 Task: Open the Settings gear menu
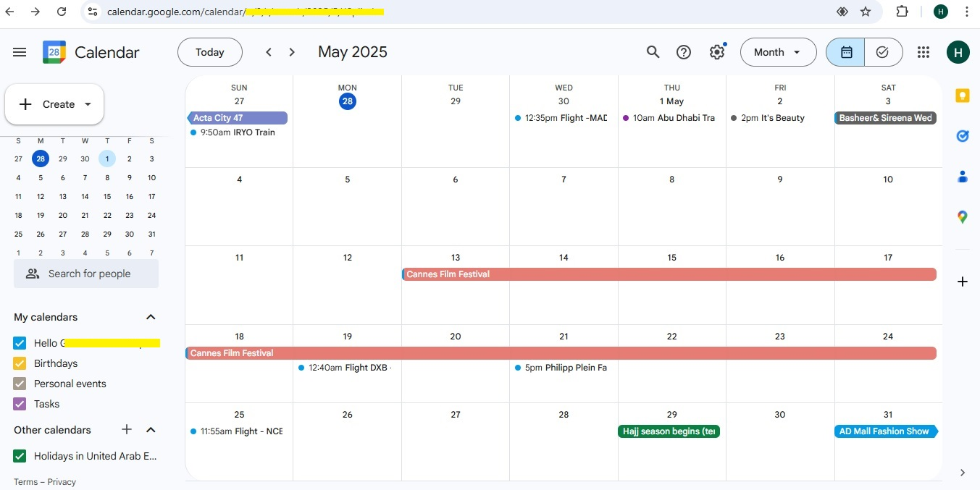(717, 52)
